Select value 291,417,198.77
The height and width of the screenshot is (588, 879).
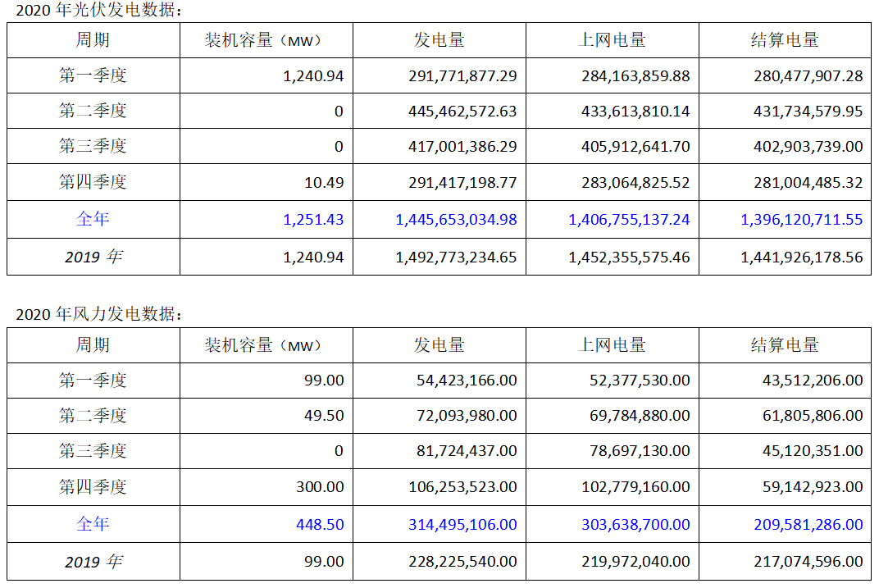pyautogui.click(x=462, y=182)
